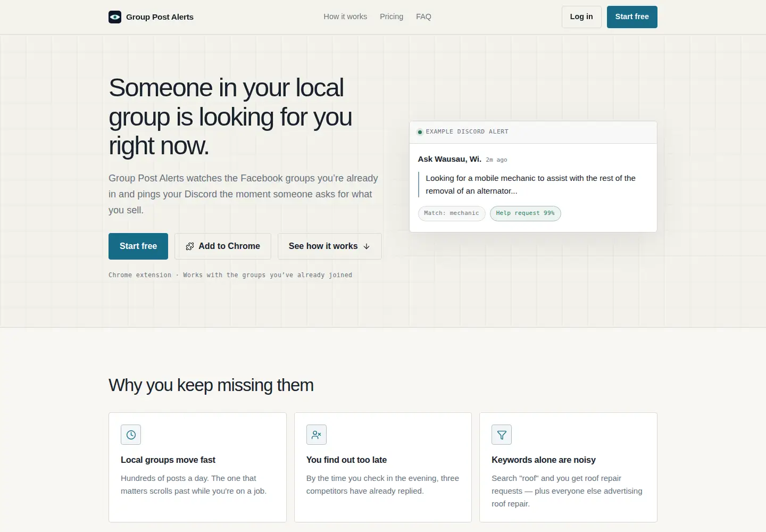
Task: Click the eye logo icon in header
Action: 115,17
